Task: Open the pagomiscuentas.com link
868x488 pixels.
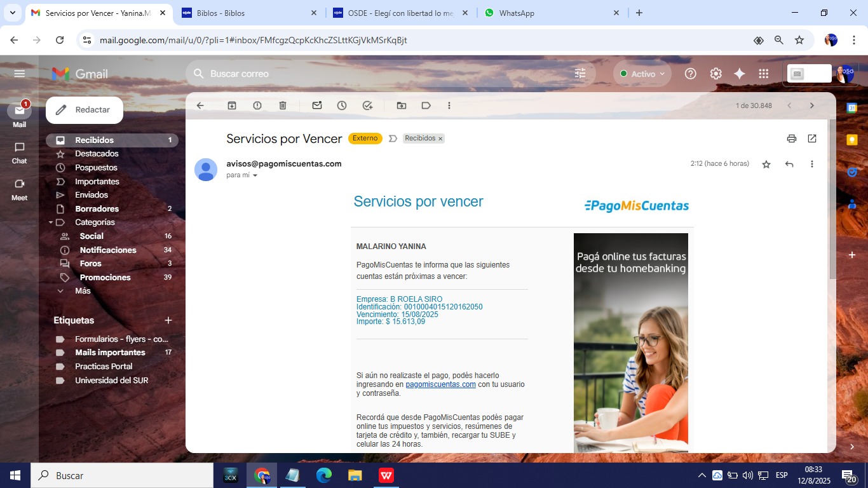Action: coord(440,384)
